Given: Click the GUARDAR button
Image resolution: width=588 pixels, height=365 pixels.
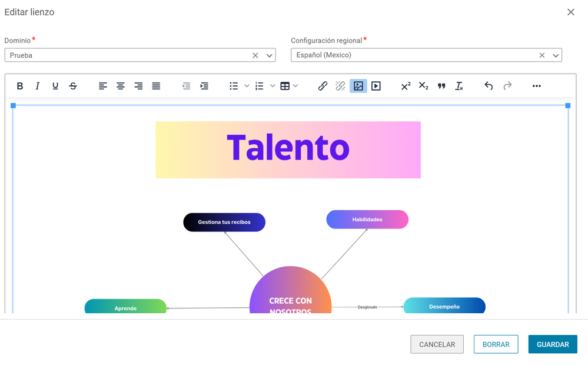Looking at the screenshot, I should coord(553,344).
